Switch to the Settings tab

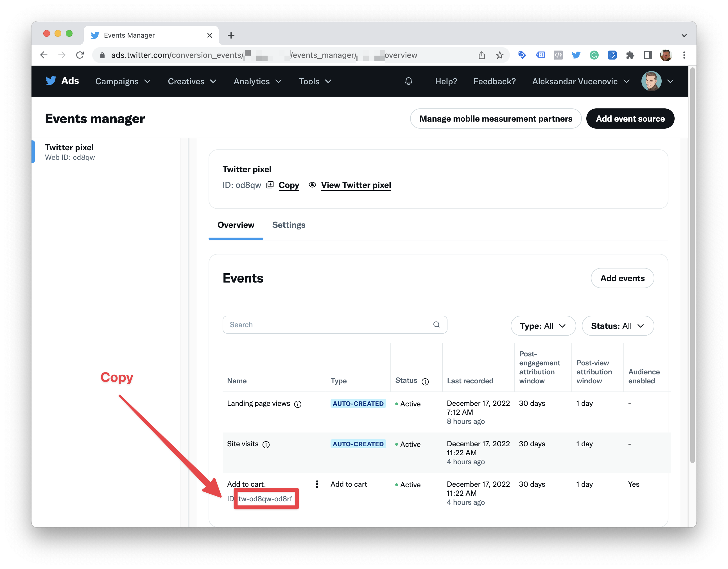289,225
